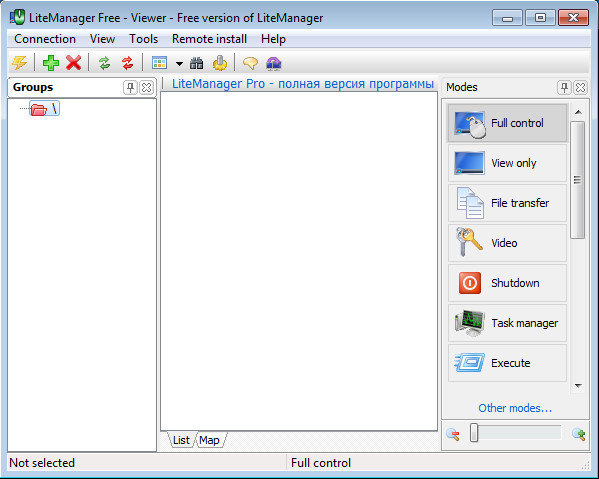This screenshot has height=479, width=599.
Task: Add a connection with the green plus icon
Action: click(51, 63)
